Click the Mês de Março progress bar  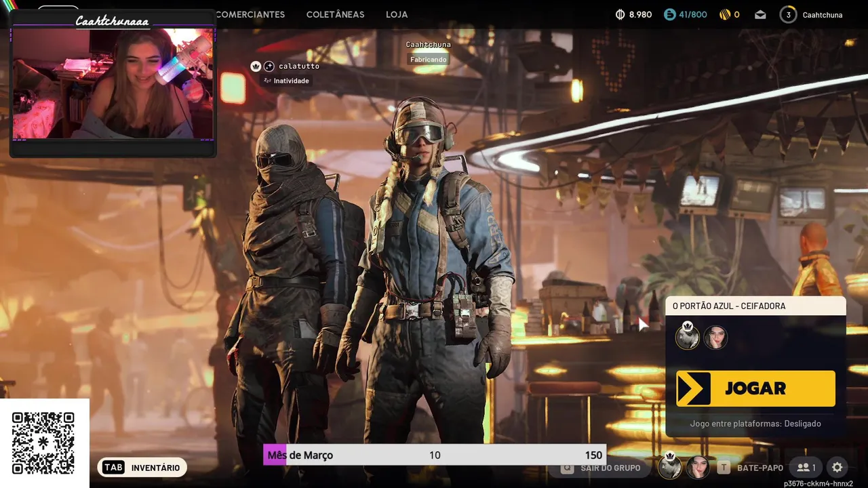click(435, 455)
